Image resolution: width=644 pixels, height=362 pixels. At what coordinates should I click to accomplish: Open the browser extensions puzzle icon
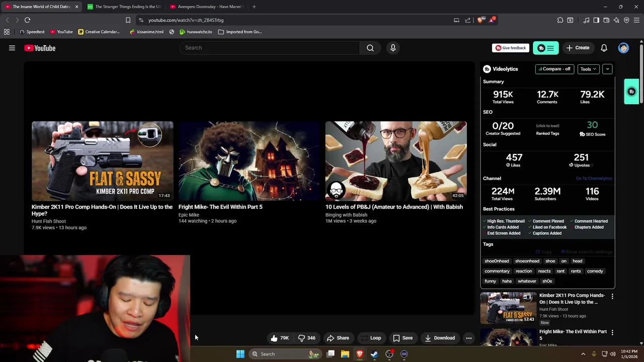560,20
